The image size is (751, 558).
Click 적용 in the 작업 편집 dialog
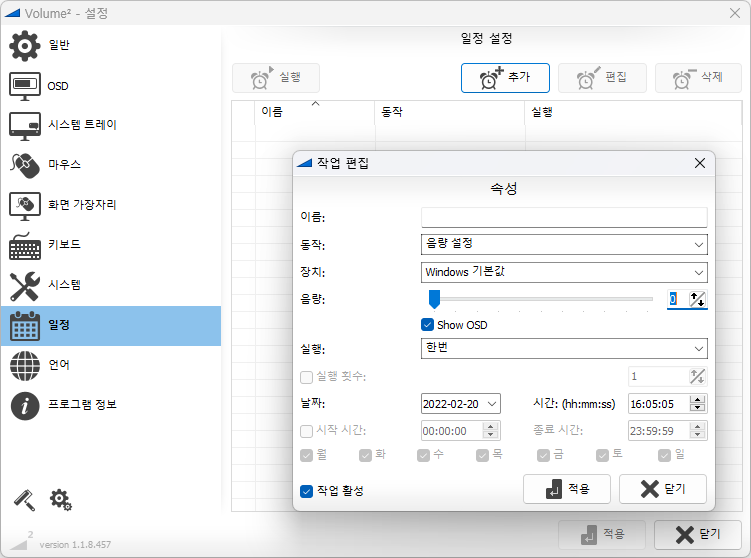(x=567, y=489)
